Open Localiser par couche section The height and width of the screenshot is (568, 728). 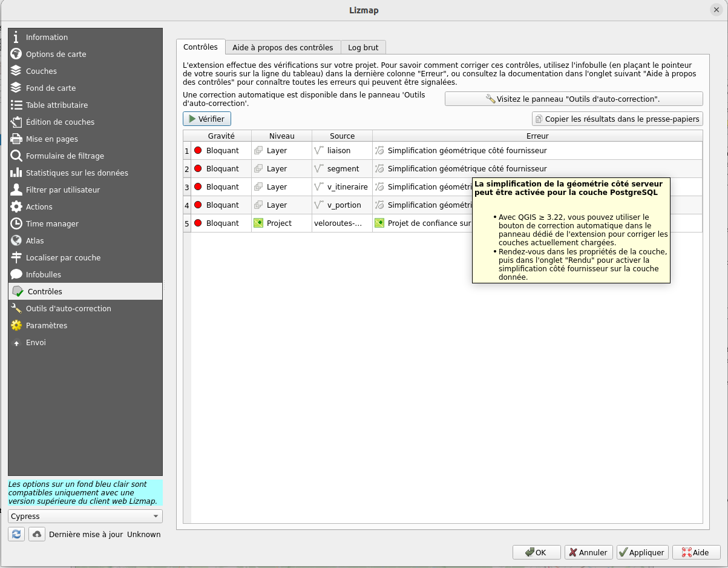point(85,257)
